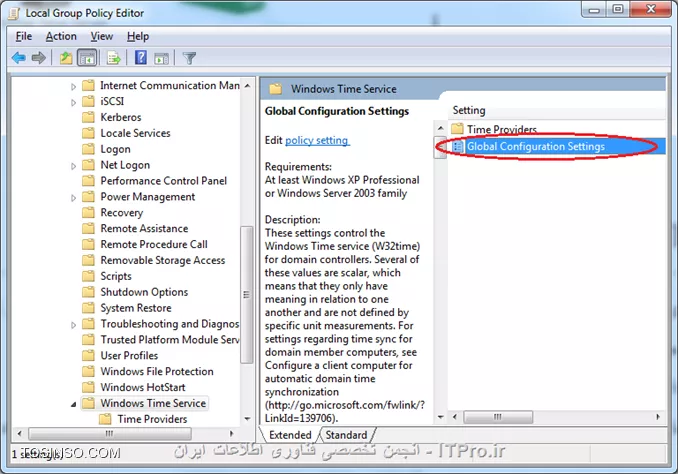678x474 pixels.
Task: Open the View menu
Action: [102, 36]
